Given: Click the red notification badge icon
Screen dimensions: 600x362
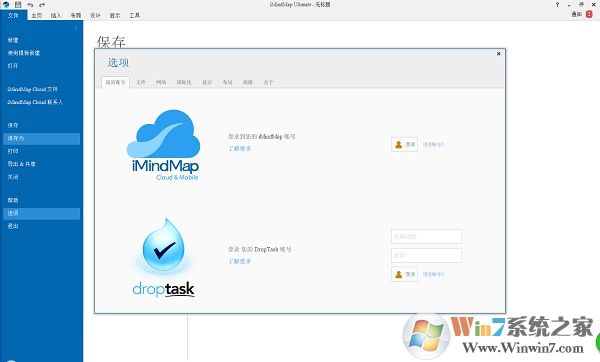Looking at the screenshot, I should [589, 14].
